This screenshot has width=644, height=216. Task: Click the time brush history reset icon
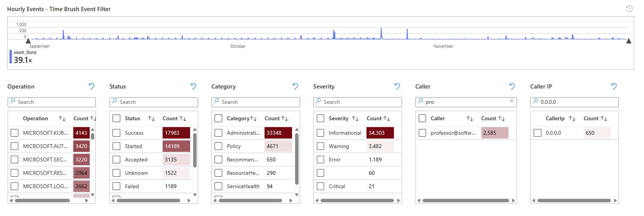(629, 9)
